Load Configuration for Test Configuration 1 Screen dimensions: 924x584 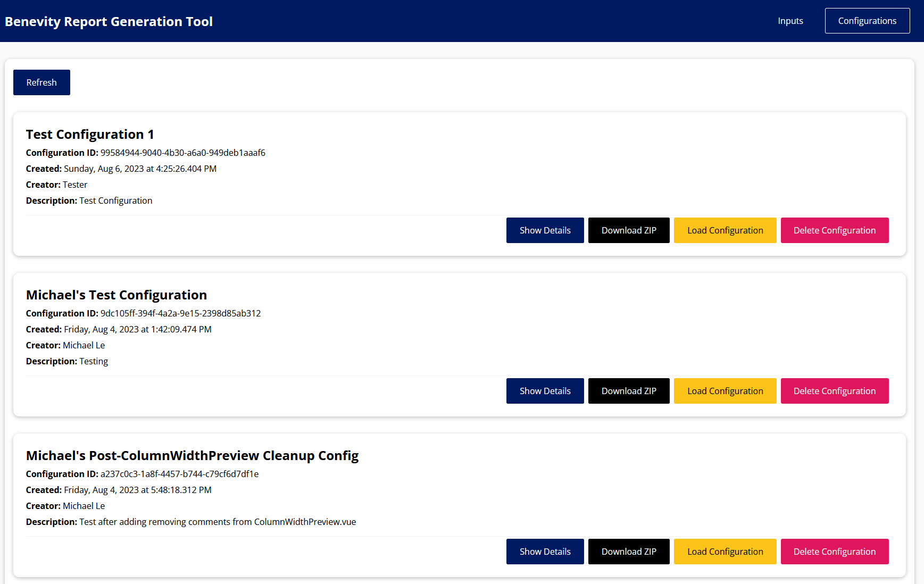[725, 230]
